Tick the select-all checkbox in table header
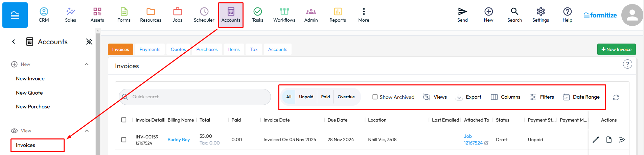 [124, 120]
